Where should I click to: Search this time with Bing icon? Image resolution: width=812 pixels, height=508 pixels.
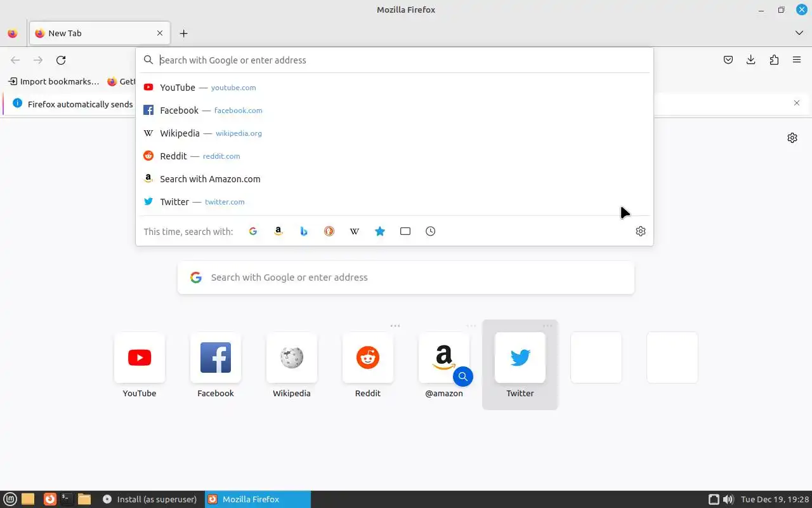pos(304,231)
